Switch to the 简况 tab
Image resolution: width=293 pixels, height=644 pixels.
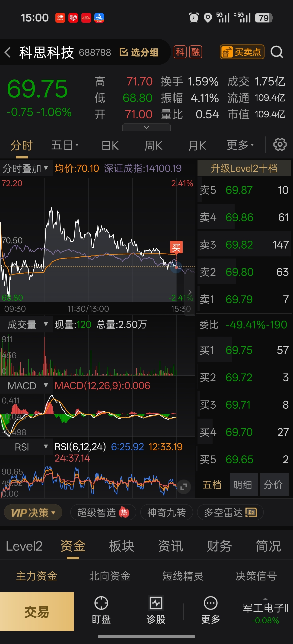268,546
